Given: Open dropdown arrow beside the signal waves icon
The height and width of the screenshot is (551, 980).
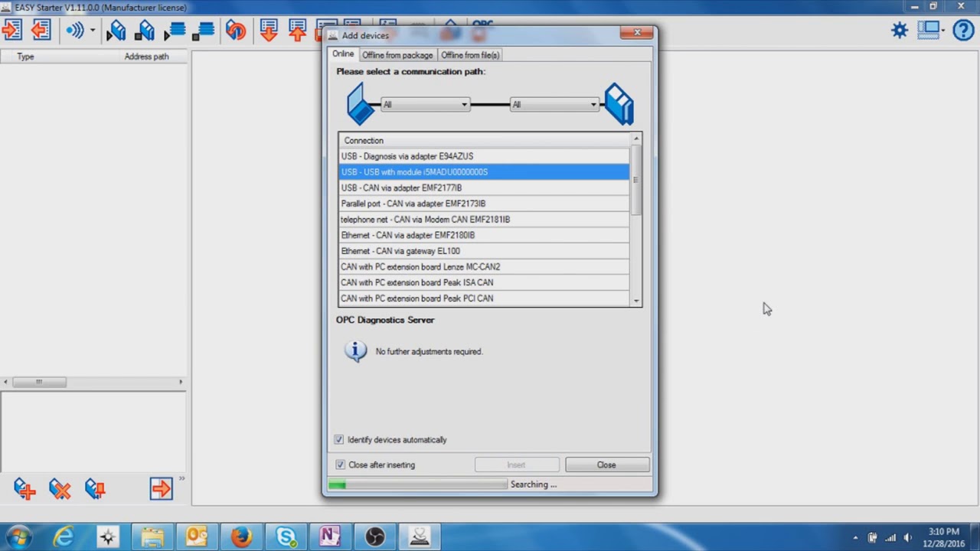Looking at the screenshot, I should click(92, 31).
